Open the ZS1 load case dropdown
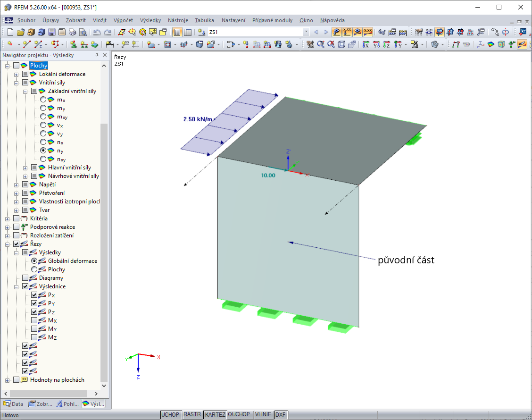 tap(306, 32)
